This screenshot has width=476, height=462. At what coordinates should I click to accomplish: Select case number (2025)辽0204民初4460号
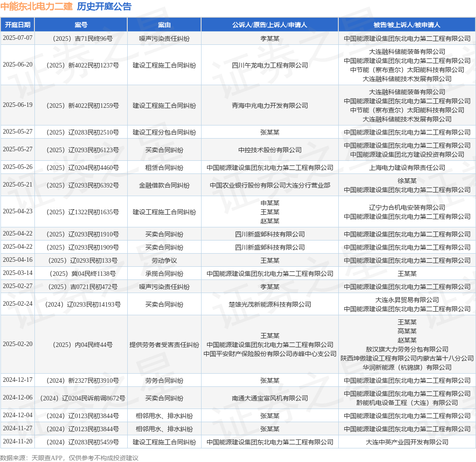(x=81, y=168)
